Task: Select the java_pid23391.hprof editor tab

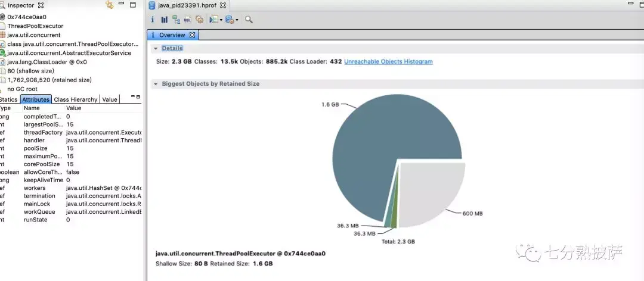Action: tap(187, 5)
